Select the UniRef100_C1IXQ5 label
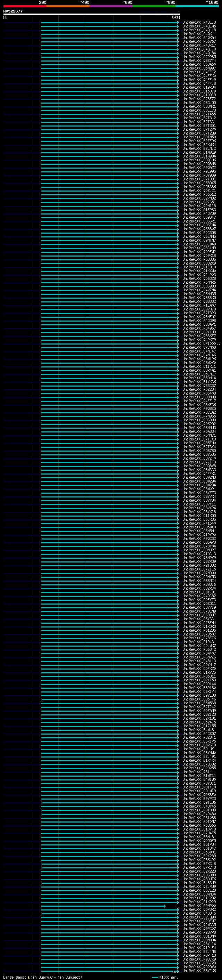The height and width of the screenshot is (980, 222). click(199, 516)
